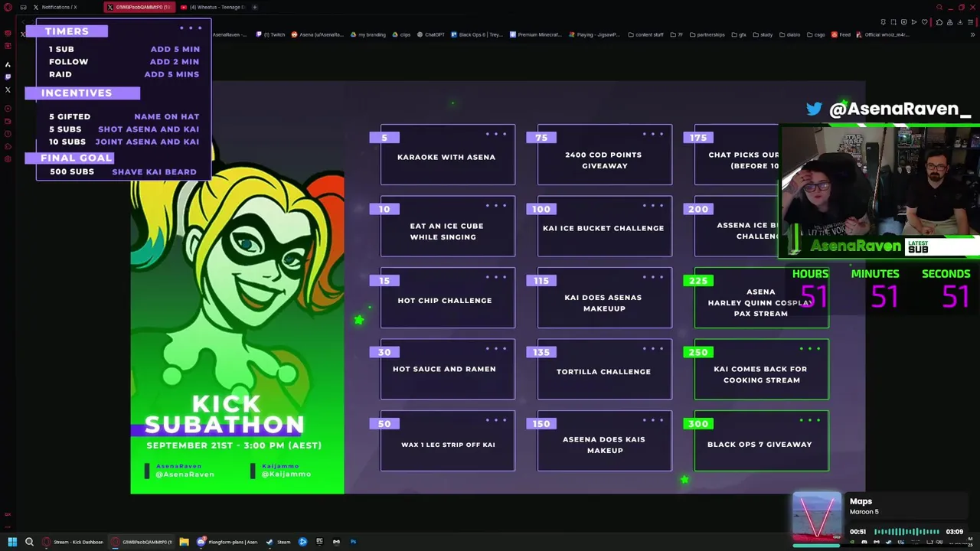Open the easy setup sliders icon

[971, 21]
